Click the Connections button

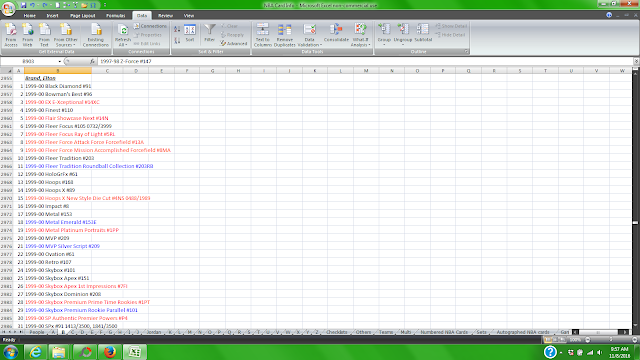pos(150,26)
